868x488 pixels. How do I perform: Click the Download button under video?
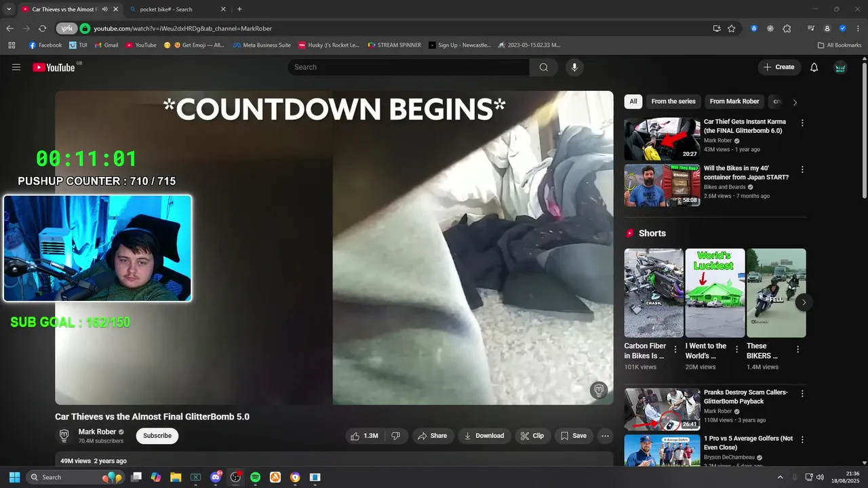pos(484,436)
